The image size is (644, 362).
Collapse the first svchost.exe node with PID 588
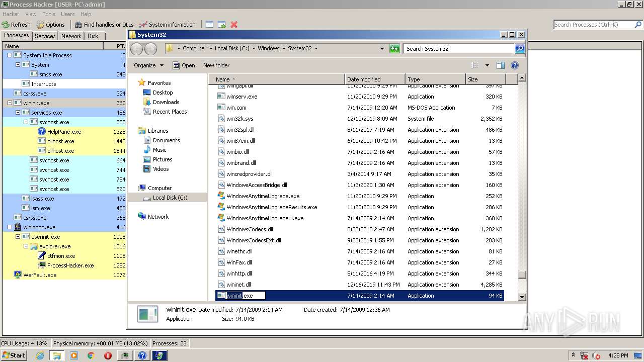[26, 122]
